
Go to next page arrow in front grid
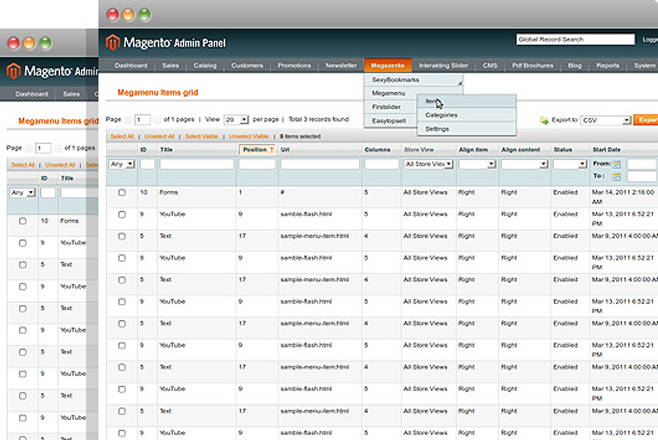157,118
